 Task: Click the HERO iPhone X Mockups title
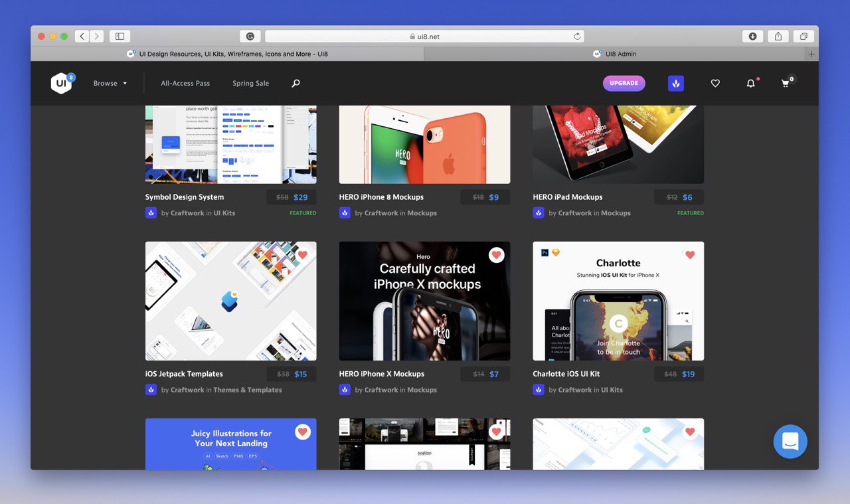(382, 374)
